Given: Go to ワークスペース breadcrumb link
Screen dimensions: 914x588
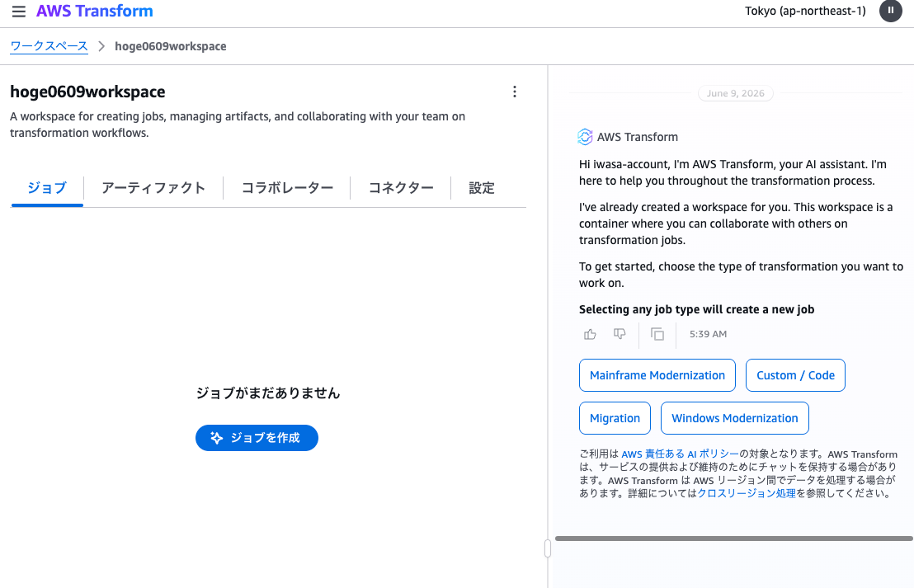Looking at the screenshot, I should pos(49,46).
